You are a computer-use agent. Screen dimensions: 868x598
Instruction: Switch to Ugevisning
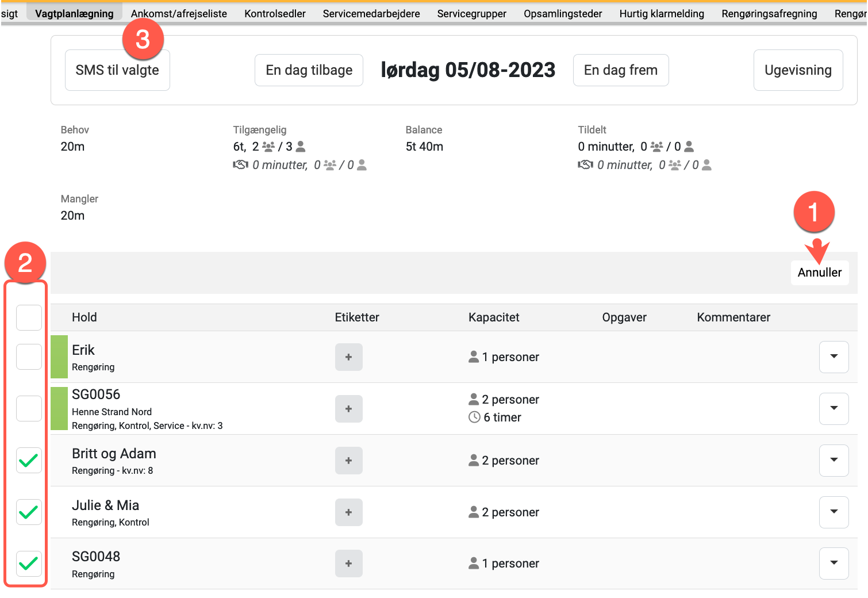tap(798, 70)
